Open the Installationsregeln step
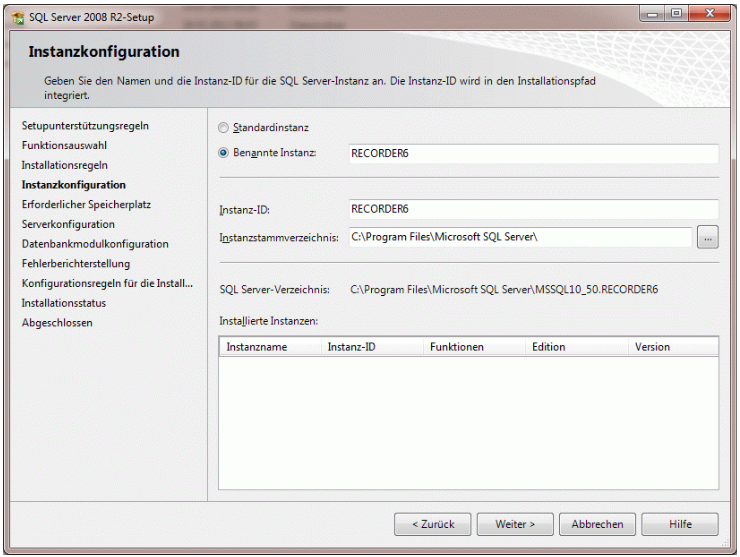Screen dimensions: 740x557 [65, 165]
